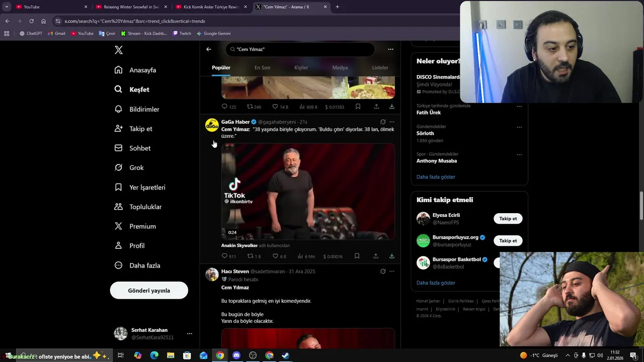This screenshot has width=644, height=362.
Task: Switch to the Listeler tab
Action: pyautogui.click(x=380, y=67)
